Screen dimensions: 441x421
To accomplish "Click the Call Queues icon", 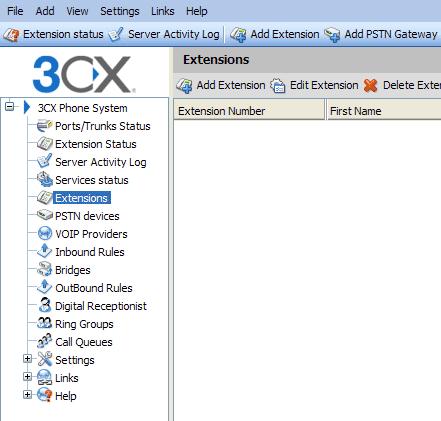I will 44,341.
